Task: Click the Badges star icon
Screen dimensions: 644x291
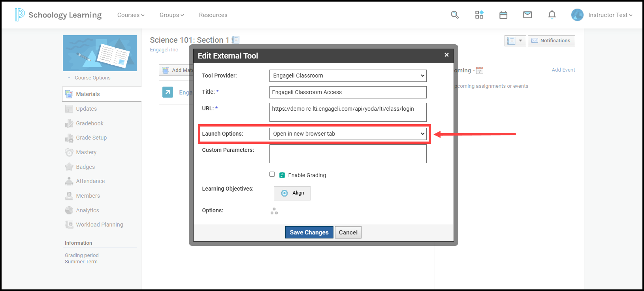Action: click(x=69, y=167)
